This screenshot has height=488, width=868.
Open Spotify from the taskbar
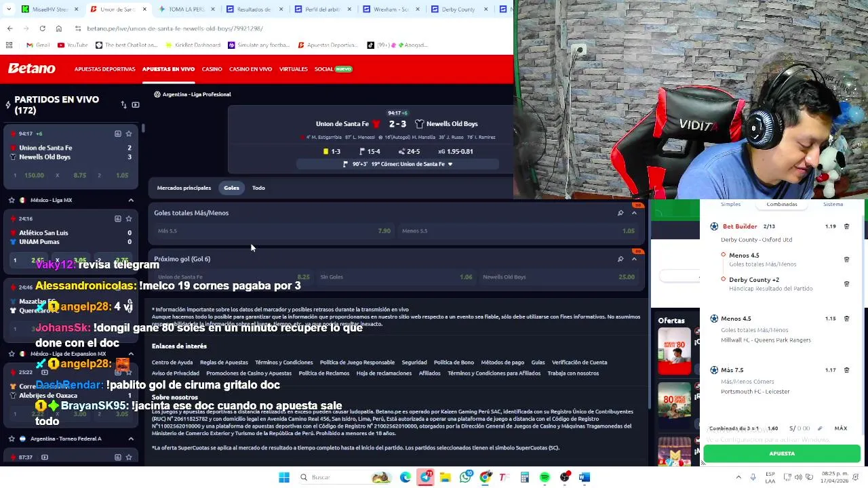(545, 477)
